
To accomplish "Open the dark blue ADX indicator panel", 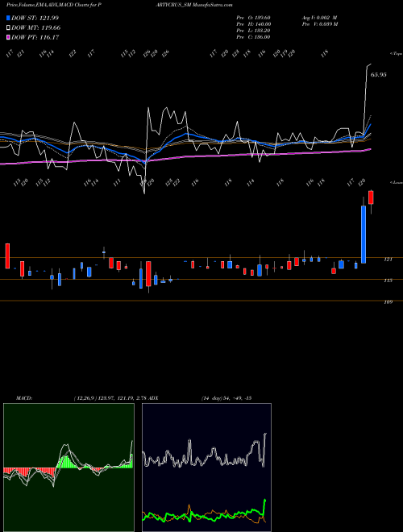I will click(206, 468).
